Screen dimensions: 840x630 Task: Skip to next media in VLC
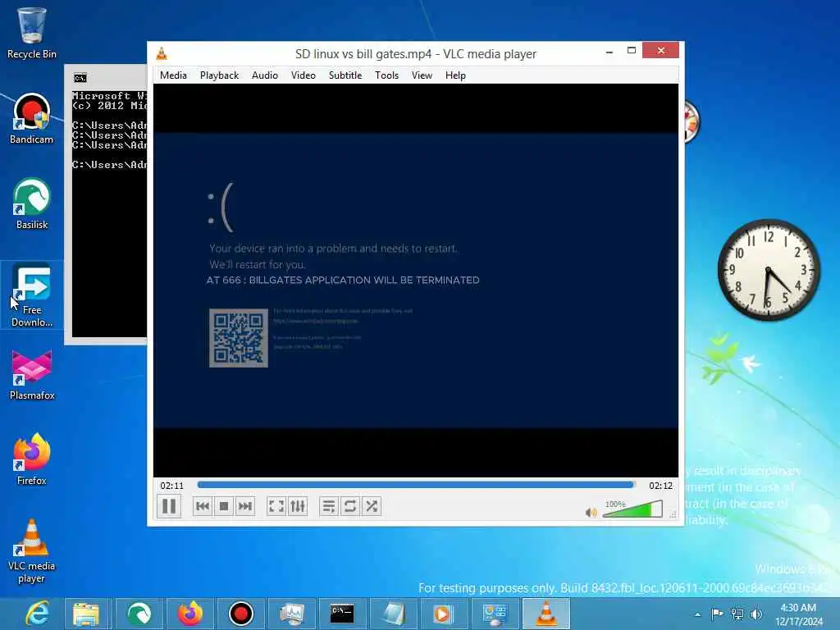click(244, 506)
